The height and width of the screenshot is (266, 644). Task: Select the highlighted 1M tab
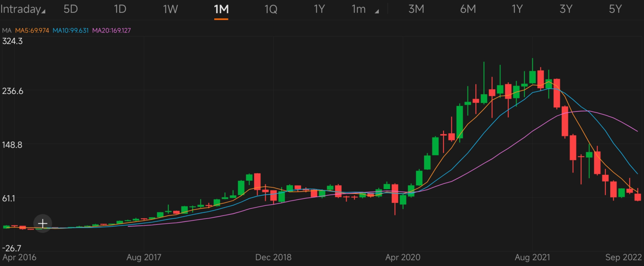(x=221, y=9)
